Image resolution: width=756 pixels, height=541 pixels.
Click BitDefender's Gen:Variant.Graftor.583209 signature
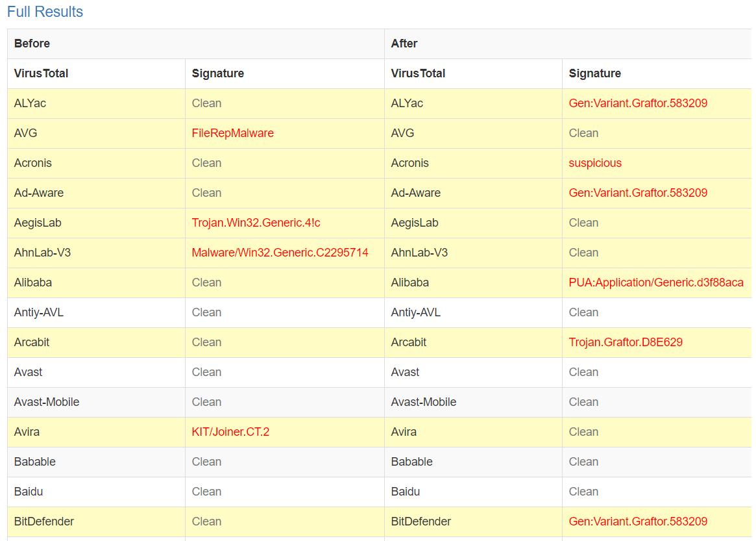(x=638, y=522)
